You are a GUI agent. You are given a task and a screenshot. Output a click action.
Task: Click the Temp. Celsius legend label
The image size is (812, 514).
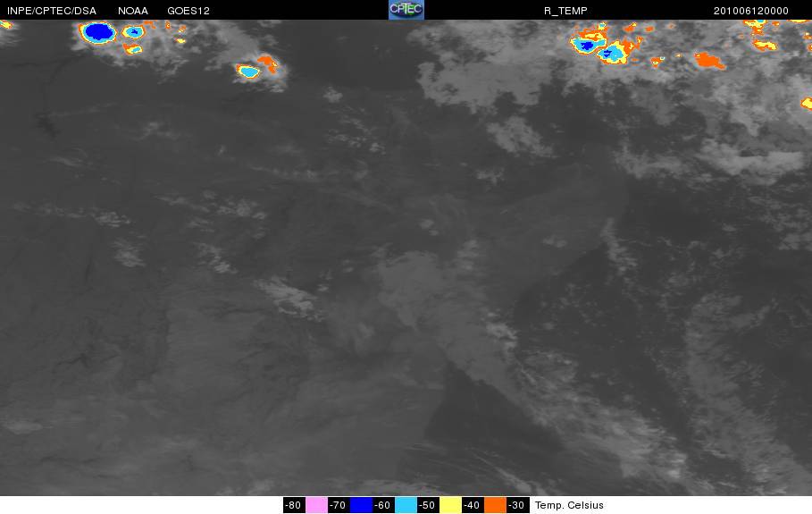[569, 505]
